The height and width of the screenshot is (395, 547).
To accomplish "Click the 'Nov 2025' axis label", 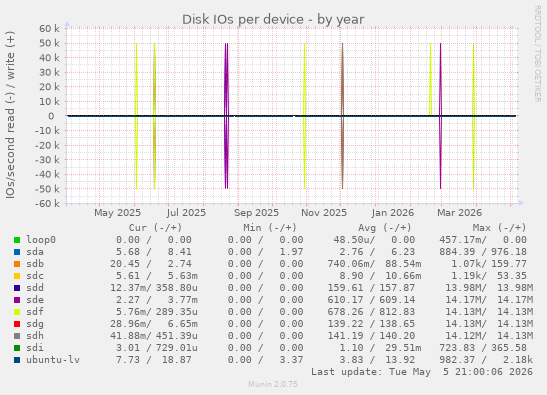I will coord(324,213).
